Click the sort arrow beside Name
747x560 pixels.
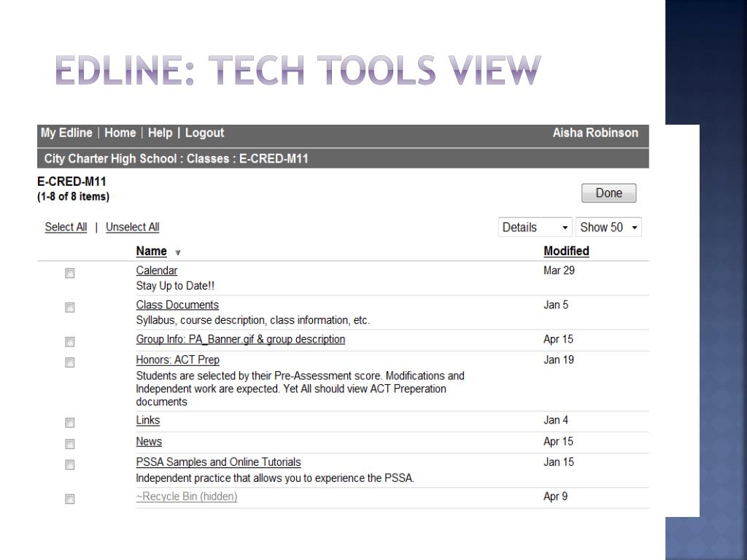click(x=178, y=252)
